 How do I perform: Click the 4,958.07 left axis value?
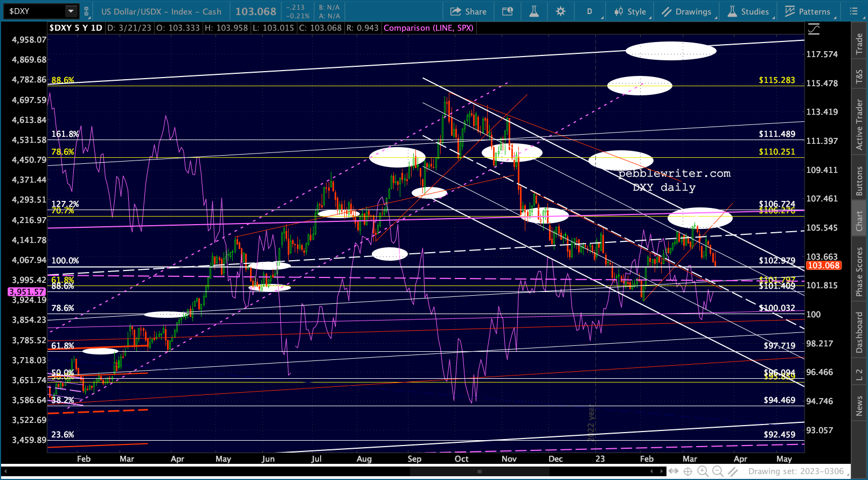coord(29,39)
